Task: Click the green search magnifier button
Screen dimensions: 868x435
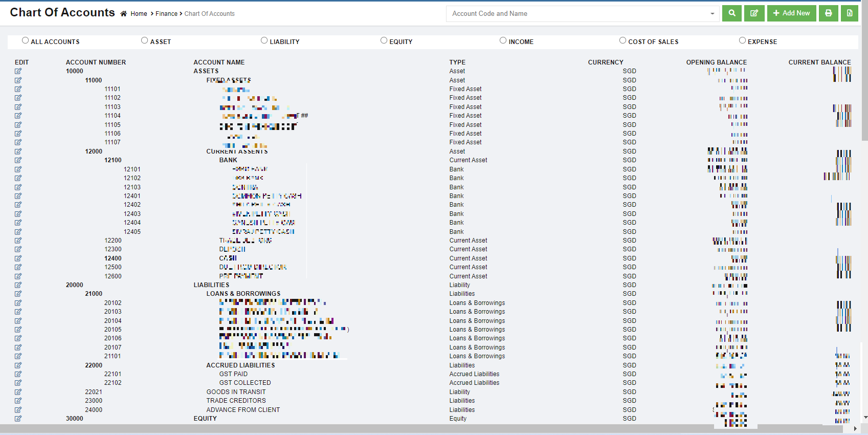Action: click(732, 13)
